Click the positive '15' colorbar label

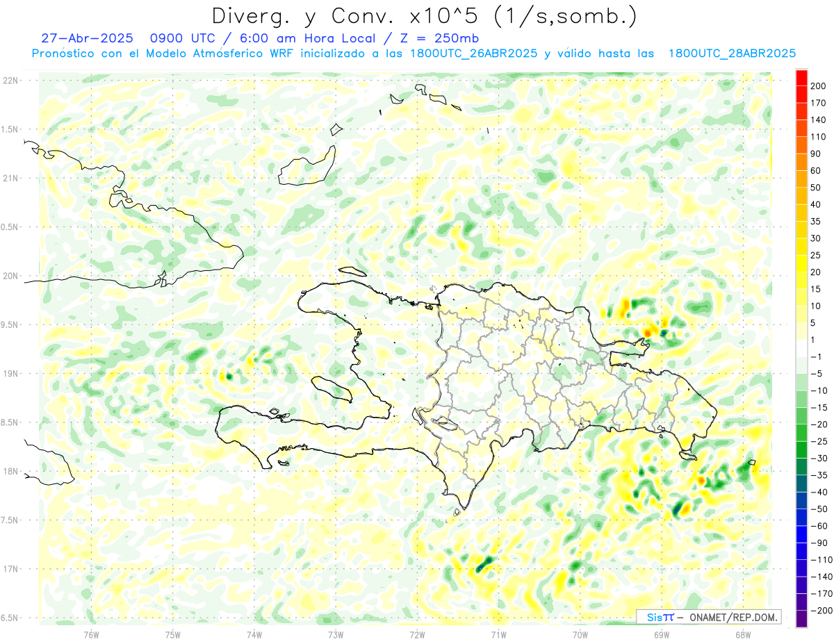pyautogui.click(x=816, y=289)
